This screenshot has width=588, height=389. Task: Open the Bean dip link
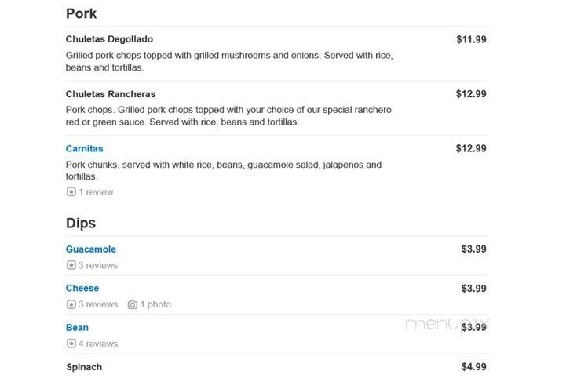(x=77, y=328)
